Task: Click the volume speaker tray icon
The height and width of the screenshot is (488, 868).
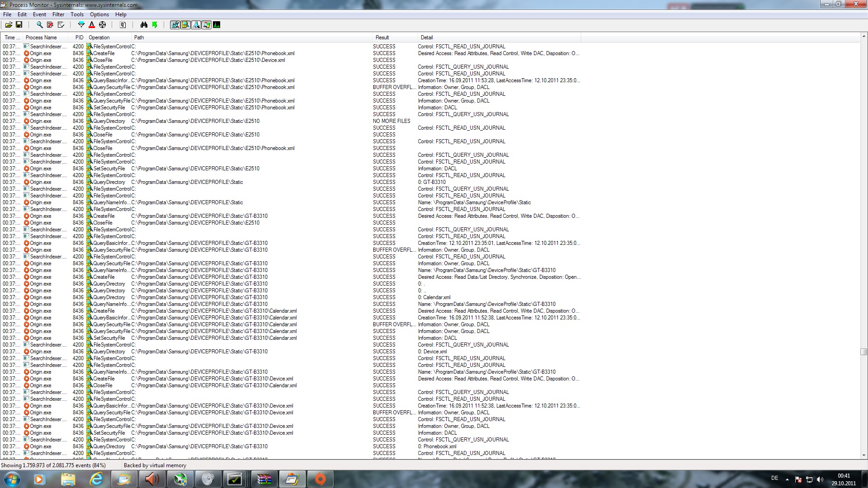Action: pyautogui.click(x=820, y=479)
